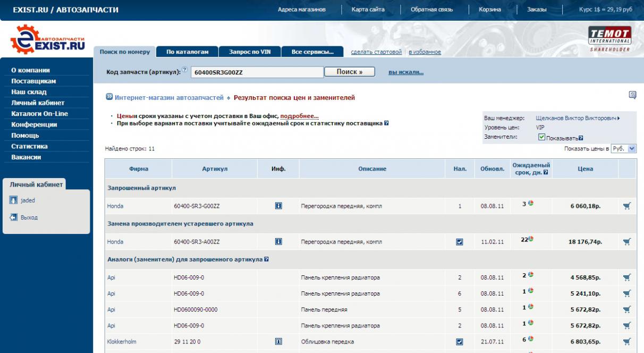644x353 pixels.
Task: Add Honda 60400-SR3-G00ZZ to cart
Action: [x=626, y=206]
